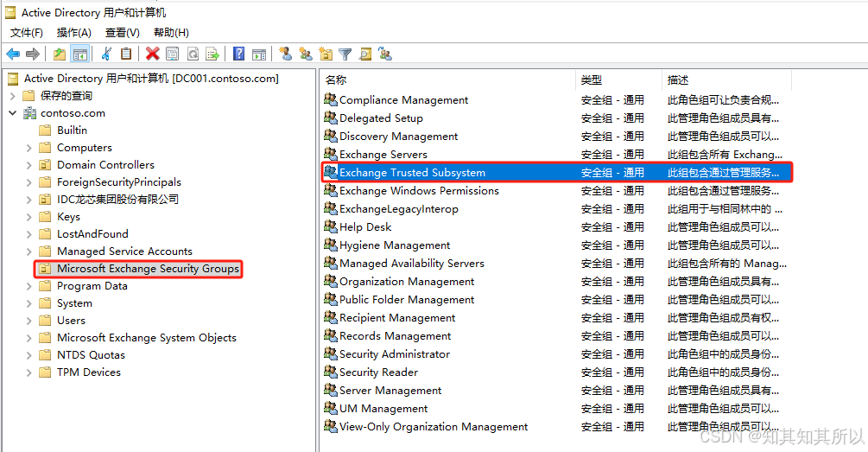This screenshot has height=452, width=868.
Task: Select the ExchangeLegacyInterop group
Action: [398, 209]
